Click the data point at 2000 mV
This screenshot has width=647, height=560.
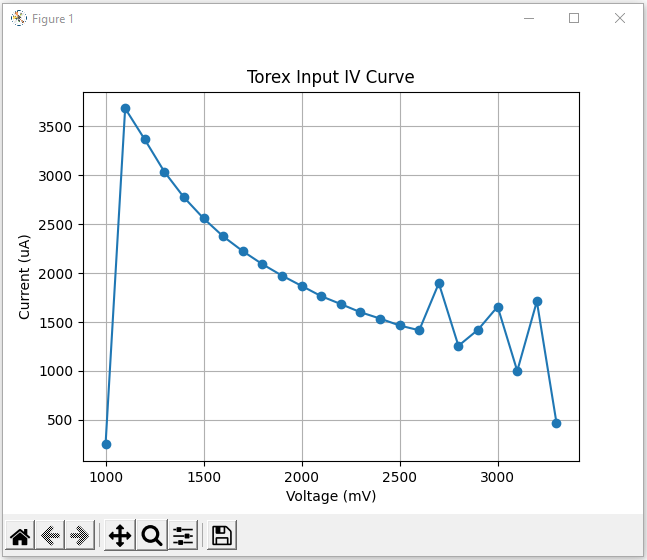click(x=302, y=286)
